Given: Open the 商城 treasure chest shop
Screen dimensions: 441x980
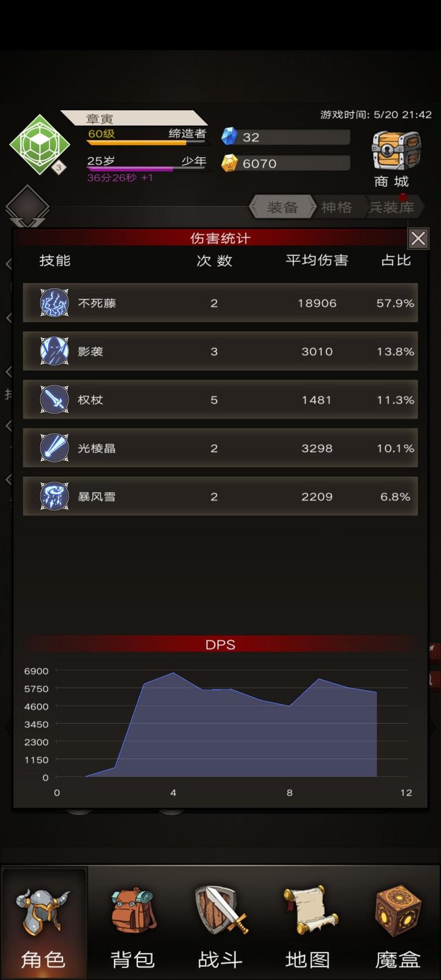Looking at the screenshot, I should [x=397, y=158].
